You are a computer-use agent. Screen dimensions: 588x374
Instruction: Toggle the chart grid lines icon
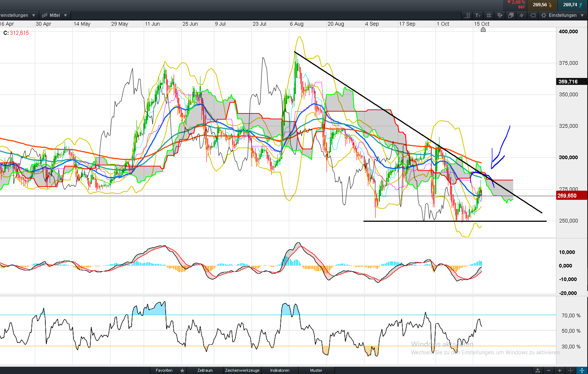(489, 15)
